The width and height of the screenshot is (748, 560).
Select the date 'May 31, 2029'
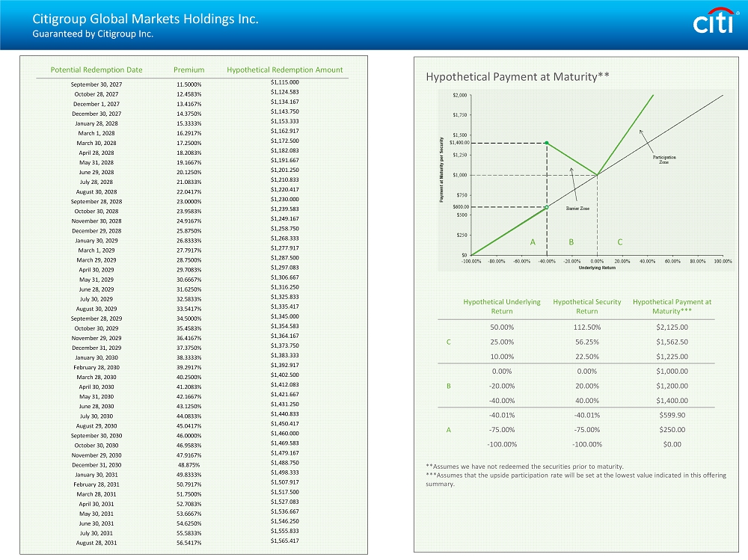click(96, 280)
